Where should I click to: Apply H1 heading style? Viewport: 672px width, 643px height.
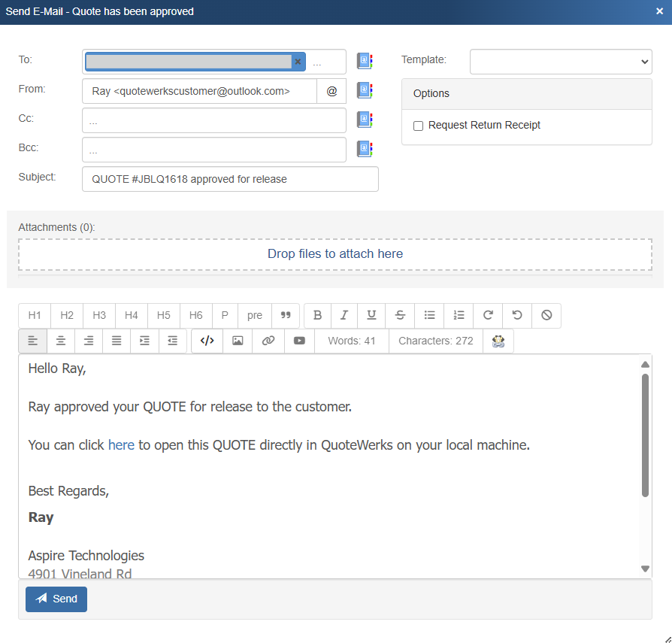point(35,315)
